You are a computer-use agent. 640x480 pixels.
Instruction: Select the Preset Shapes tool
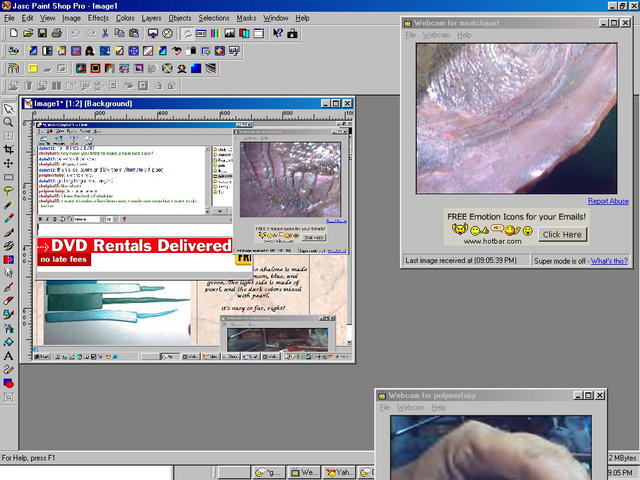(x=9, y=383)
